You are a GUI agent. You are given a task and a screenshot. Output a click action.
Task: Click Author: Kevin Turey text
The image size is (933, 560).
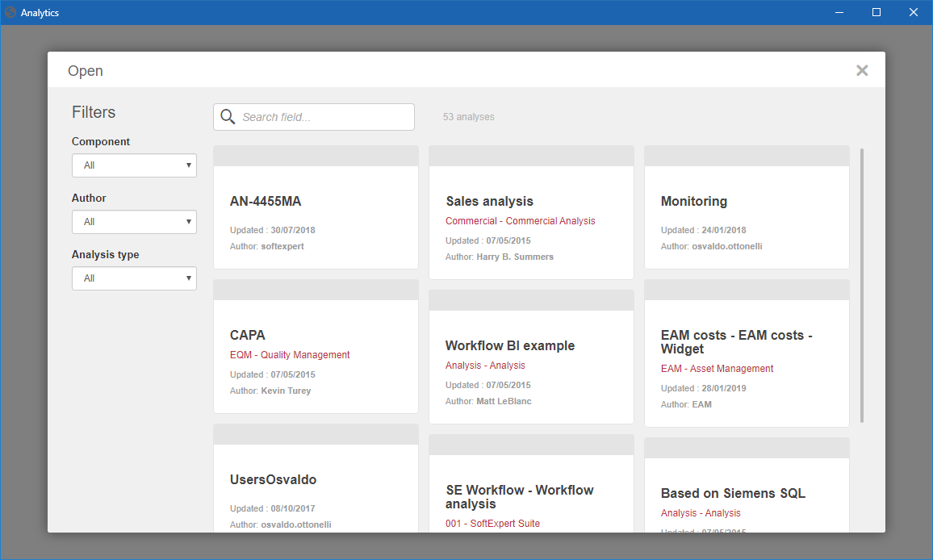click(270, 391)
